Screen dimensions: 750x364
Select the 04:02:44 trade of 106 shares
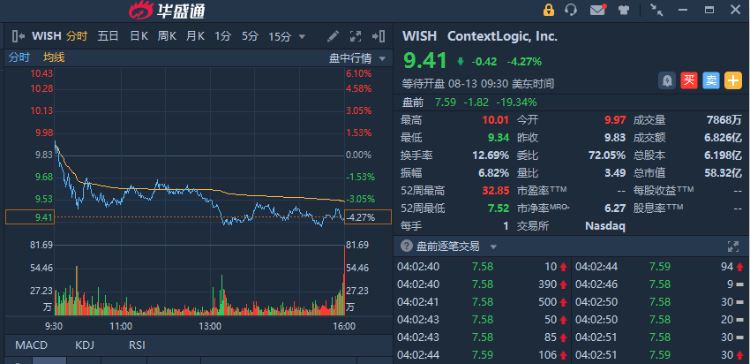(x=483, y=355)
